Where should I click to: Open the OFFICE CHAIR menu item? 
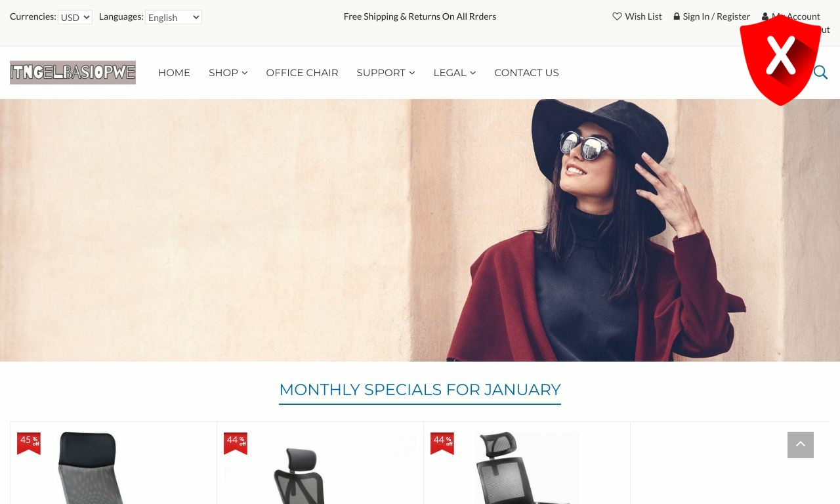(302, 73)
